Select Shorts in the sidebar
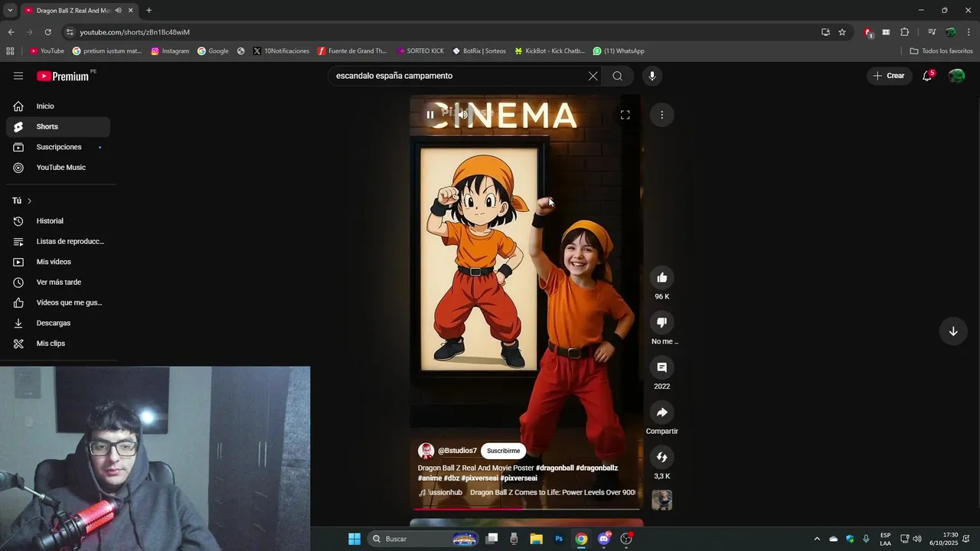This screenshot has height=551, width=980. pyautogui.click(x=58, y=127)
